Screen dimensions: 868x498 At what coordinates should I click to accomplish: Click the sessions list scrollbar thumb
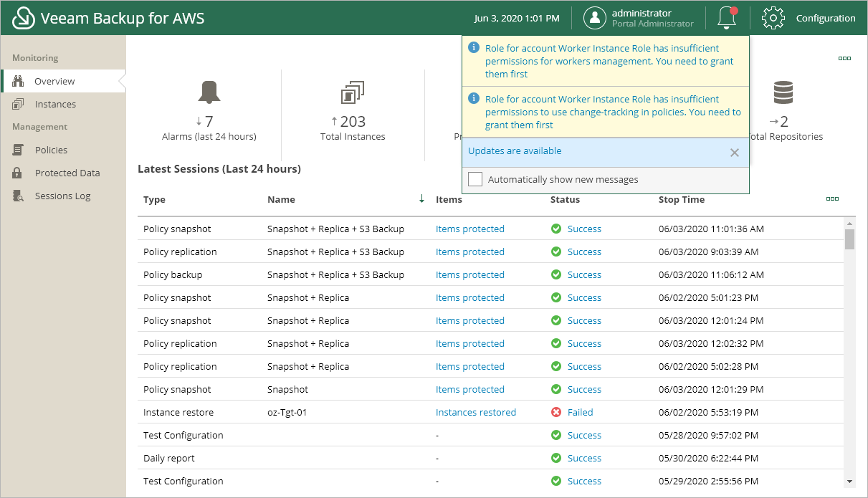(849, 239)
